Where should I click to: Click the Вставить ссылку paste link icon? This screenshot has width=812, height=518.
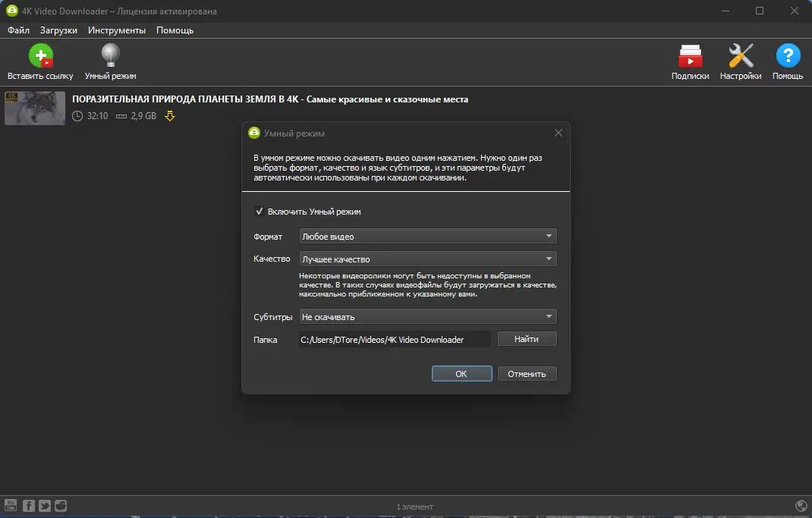pos(41,56)
